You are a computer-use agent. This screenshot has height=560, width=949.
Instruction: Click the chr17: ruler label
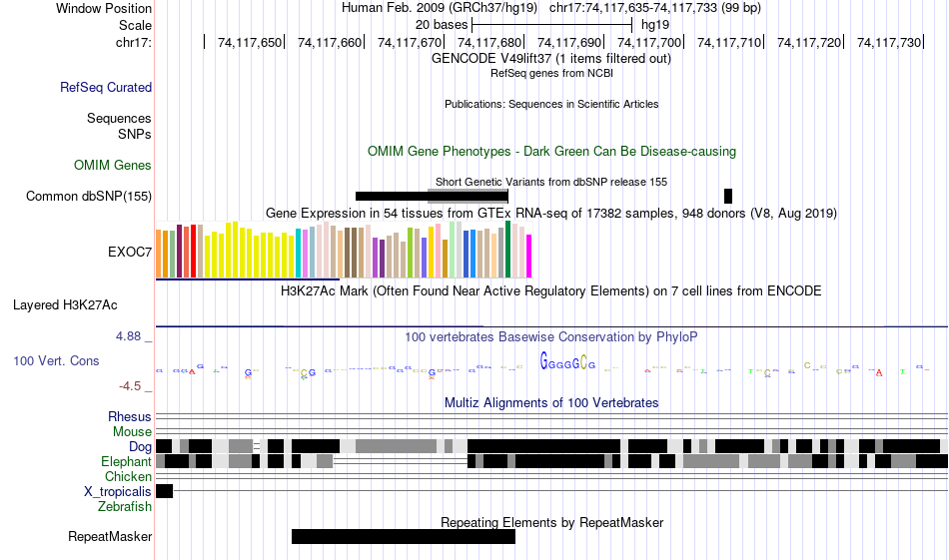[x=134, y=42]
